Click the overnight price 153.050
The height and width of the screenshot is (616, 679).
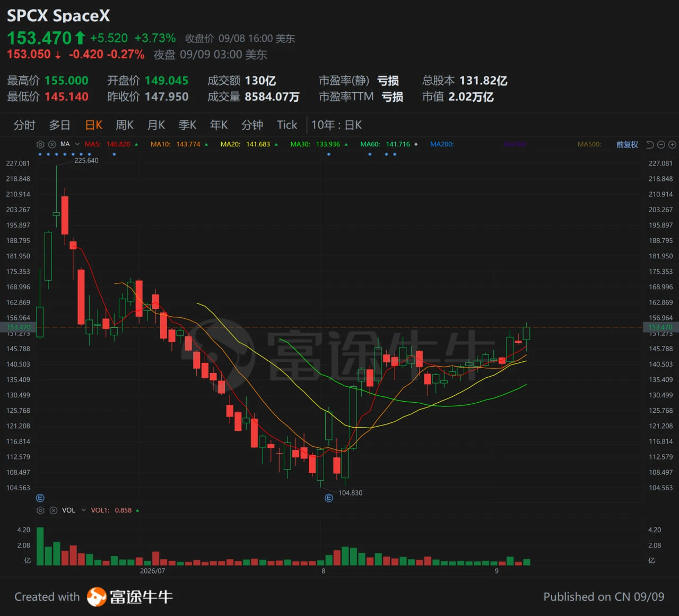tap(29, 54)
